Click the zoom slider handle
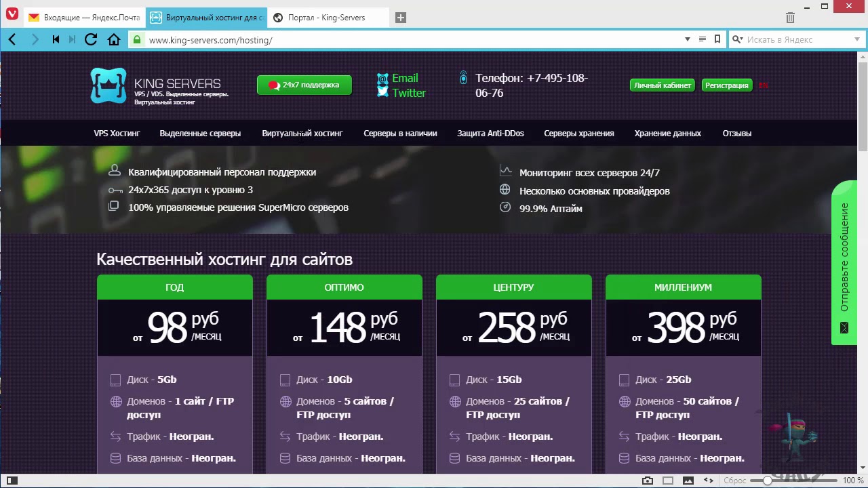Viewport: 868px width, 488px height. (767, 481)
